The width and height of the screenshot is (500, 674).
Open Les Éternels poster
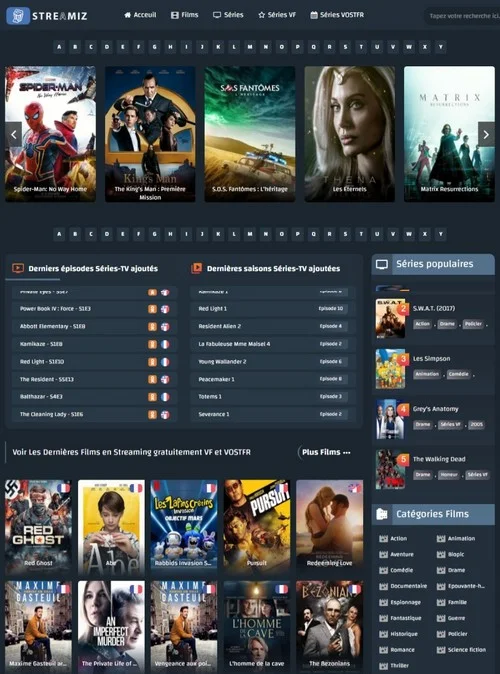coord(350,134)
